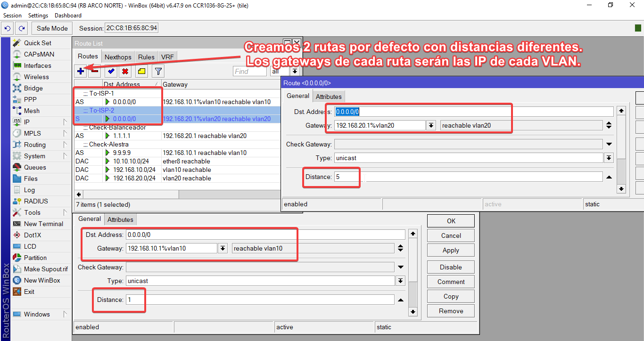Copy the route using the Copy button
The height and width of the screenshot is (341, 644).
coord(450,296)
